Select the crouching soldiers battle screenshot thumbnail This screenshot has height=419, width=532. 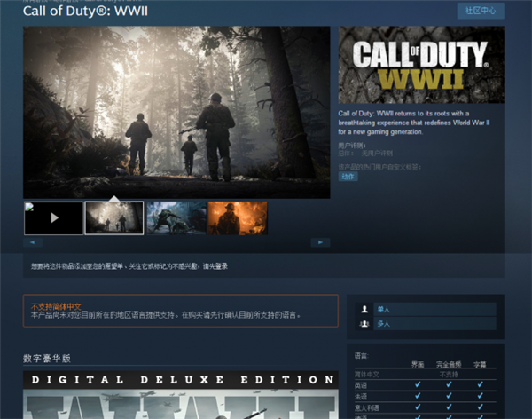click(176, 217)
